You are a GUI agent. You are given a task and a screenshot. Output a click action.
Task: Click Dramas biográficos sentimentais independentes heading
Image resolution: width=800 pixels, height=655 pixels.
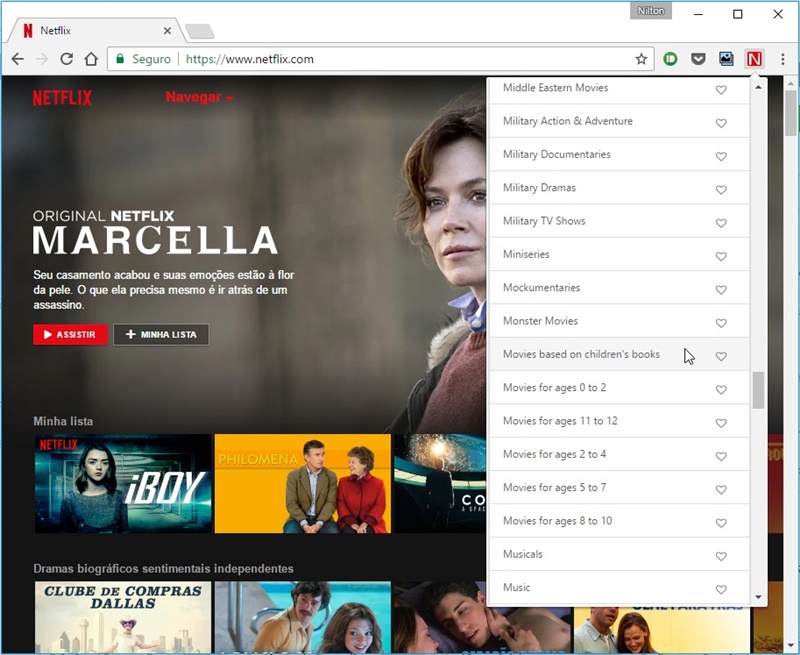pyautogui.click(x=163, y=569)
